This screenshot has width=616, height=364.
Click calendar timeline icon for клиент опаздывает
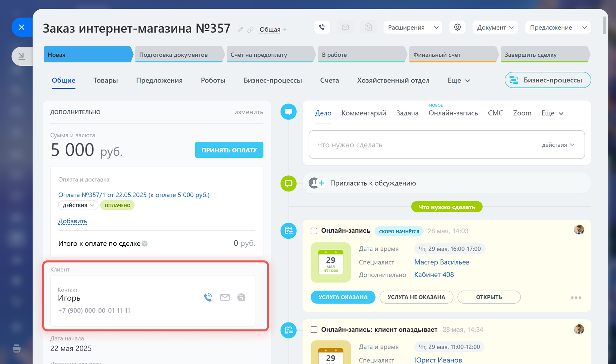click(x=289, y=330)
